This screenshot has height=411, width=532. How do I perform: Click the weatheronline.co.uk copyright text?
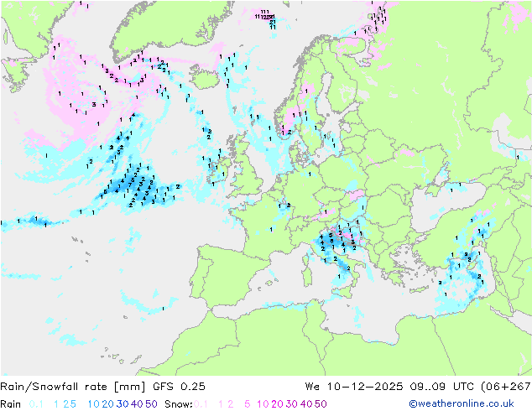click(462, 403)
